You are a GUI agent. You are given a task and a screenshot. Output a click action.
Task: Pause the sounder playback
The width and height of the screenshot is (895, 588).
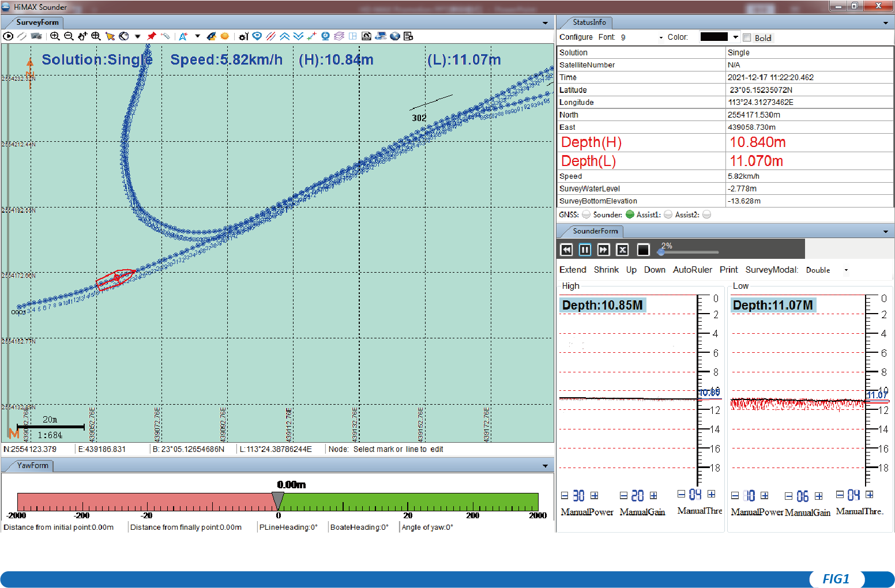[585, 250]
